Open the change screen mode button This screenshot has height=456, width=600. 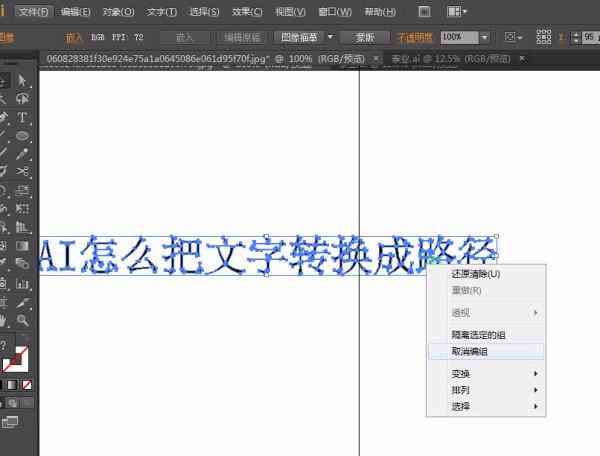10,422
